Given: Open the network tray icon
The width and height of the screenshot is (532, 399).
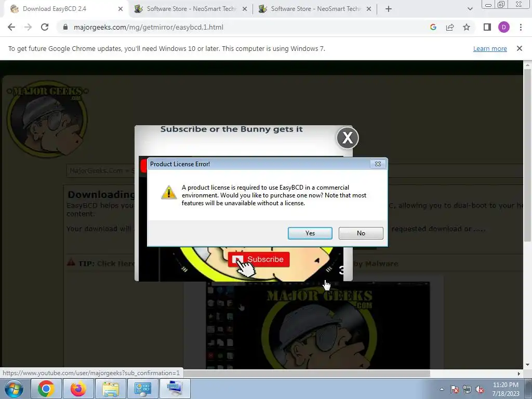Looking at the screenshot, I should (x=467, y=389).
